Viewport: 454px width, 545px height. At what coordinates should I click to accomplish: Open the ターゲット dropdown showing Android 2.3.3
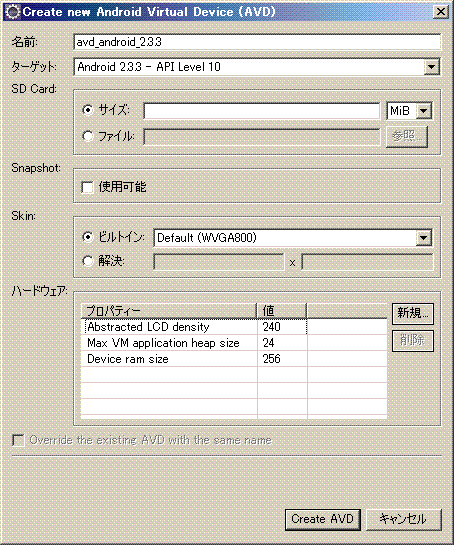(x=257, y=67)
